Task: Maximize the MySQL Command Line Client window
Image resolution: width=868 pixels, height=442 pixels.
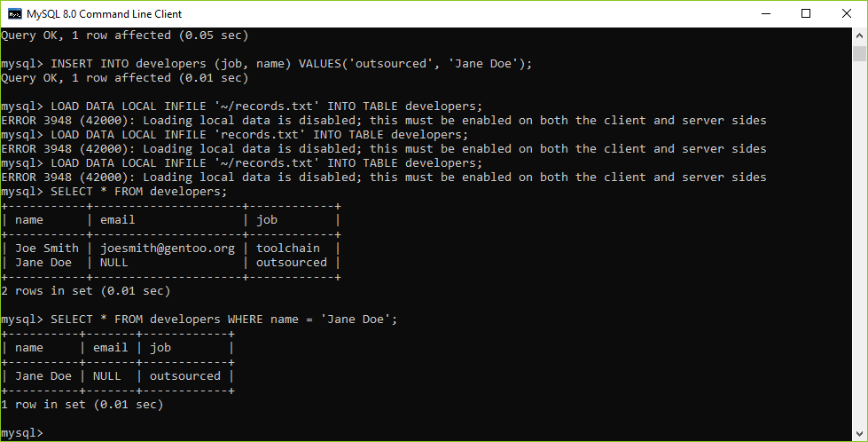Action: click(x=806, y=14)
